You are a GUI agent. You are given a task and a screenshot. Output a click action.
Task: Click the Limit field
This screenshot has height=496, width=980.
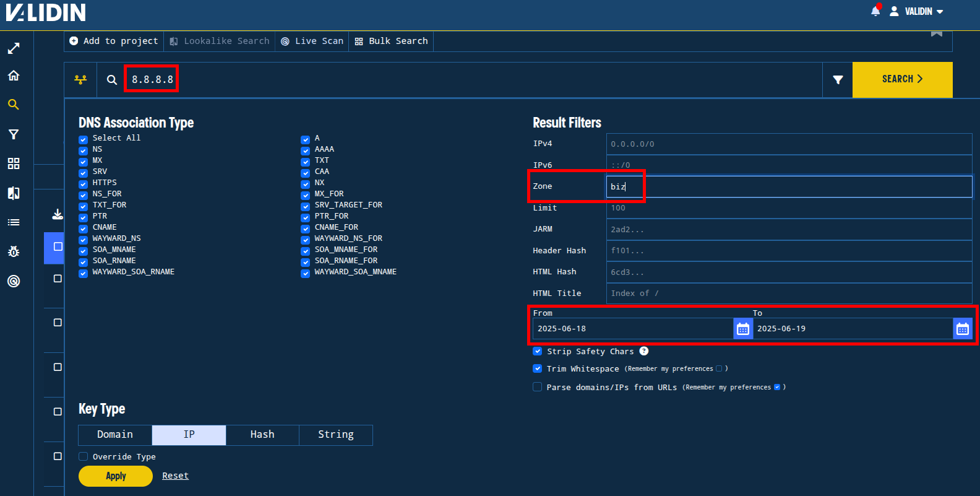coord(789,208)
